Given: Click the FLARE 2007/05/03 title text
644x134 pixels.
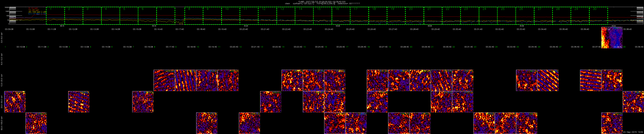Looking at the screenshot, I should pos(322,2).
